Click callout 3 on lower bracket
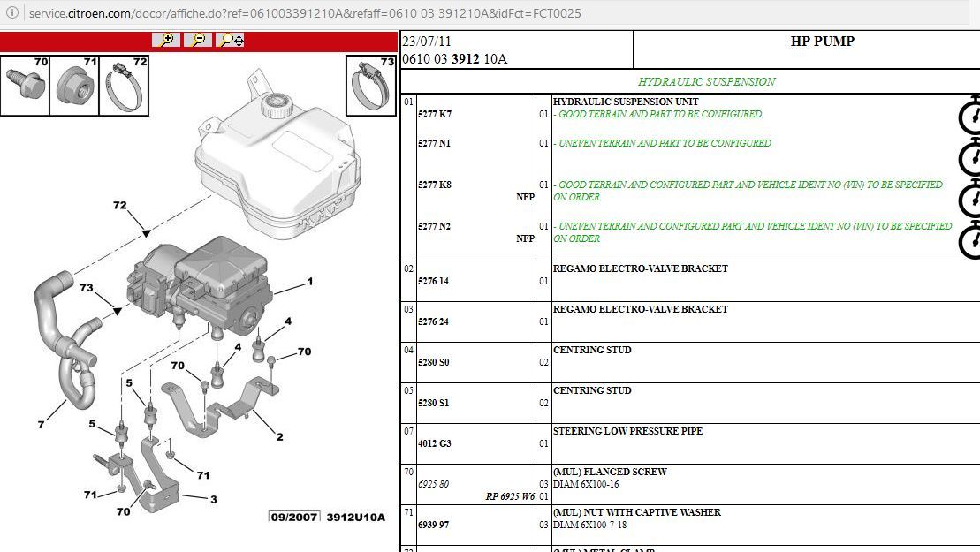Screen dimensions: 980x552 pos(214,500)
